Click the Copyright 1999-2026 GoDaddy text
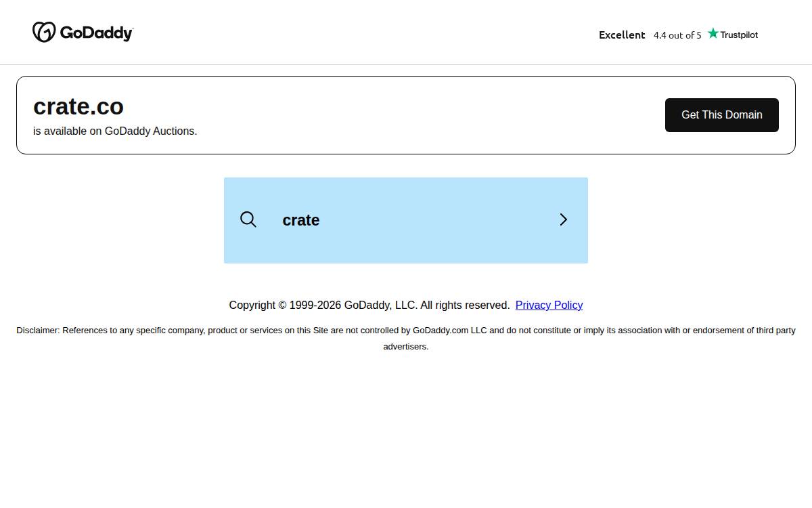Screen dimensions: 812x508 (369, 305)
